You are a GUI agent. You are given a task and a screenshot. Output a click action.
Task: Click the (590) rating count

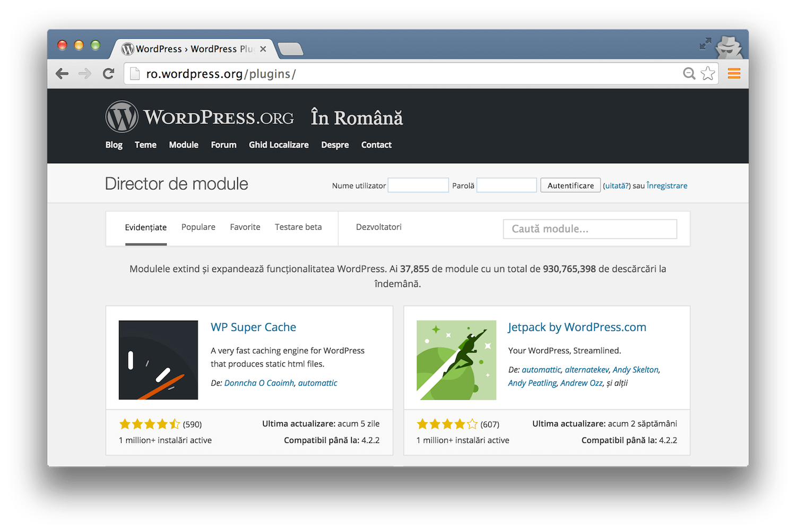point(192,424)
